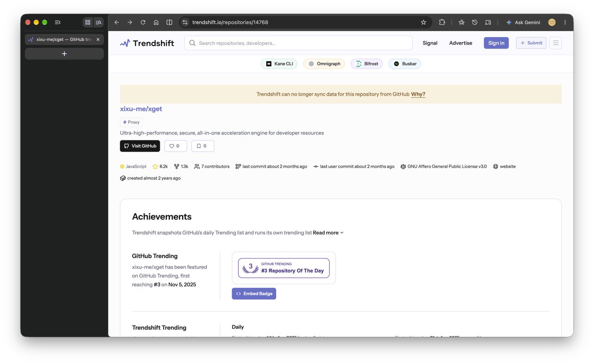The width and height of the screenshot is (594, 364).
Task: Go back to the previous page
Action: [x=116, y=22]
